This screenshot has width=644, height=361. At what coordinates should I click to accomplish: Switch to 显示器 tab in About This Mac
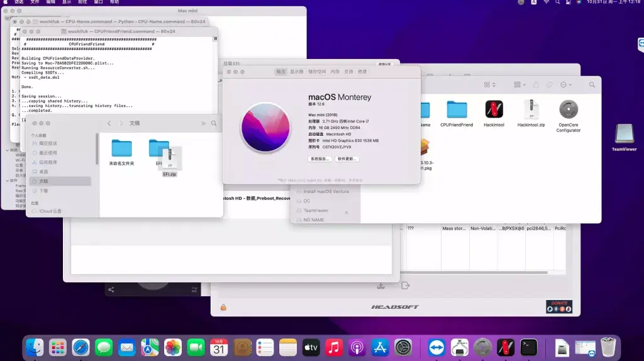coord(297,72)
